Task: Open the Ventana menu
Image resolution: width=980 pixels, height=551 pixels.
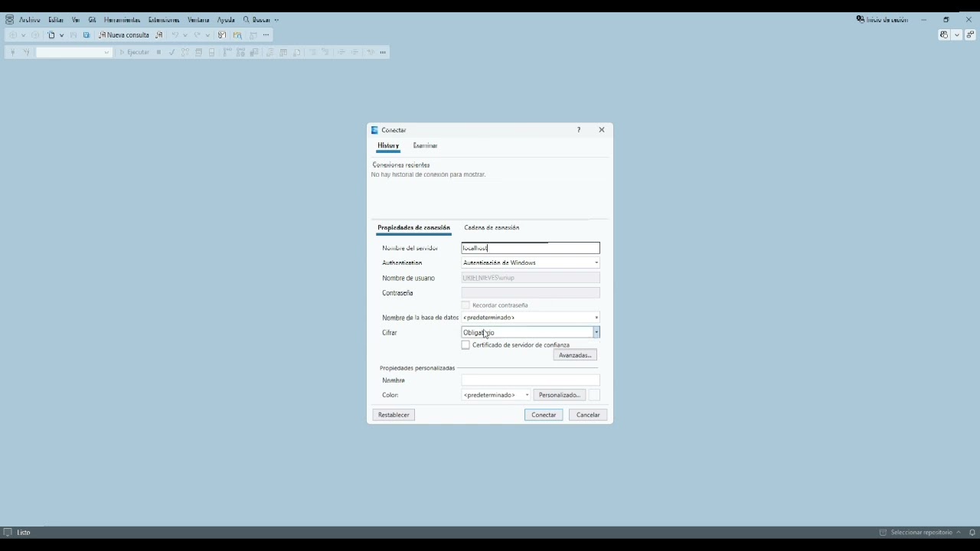Action: click(198, 20)
